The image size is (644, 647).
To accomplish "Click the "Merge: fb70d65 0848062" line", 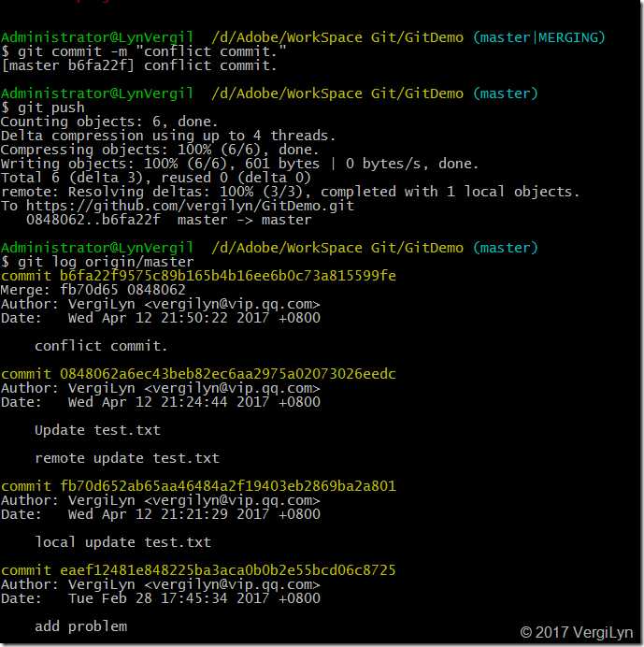I will coord(93,290).
